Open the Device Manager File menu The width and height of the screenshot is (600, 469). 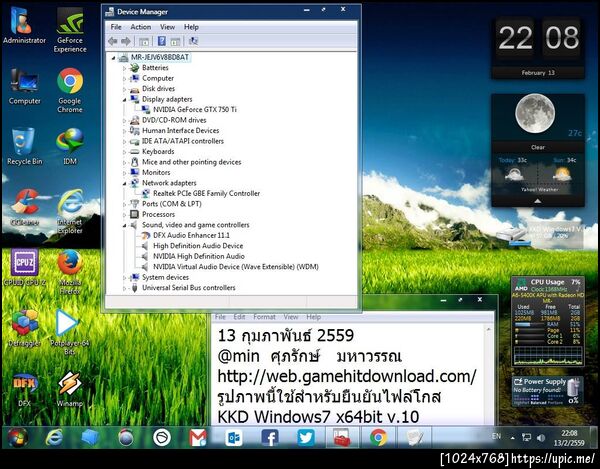coord(116,27)
